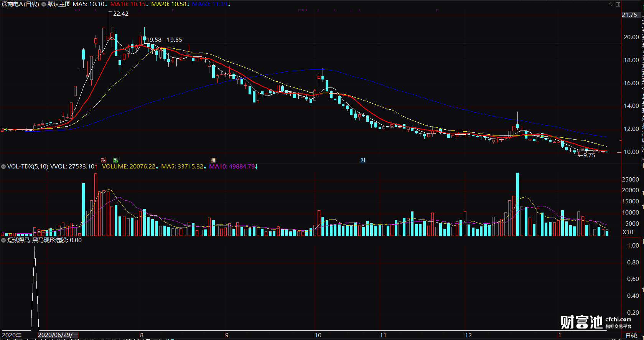Image resolution: width=644 pixels, height=340 pixels.
Task: Click the 日线 period label at bottom right
Action: (631, 336)
